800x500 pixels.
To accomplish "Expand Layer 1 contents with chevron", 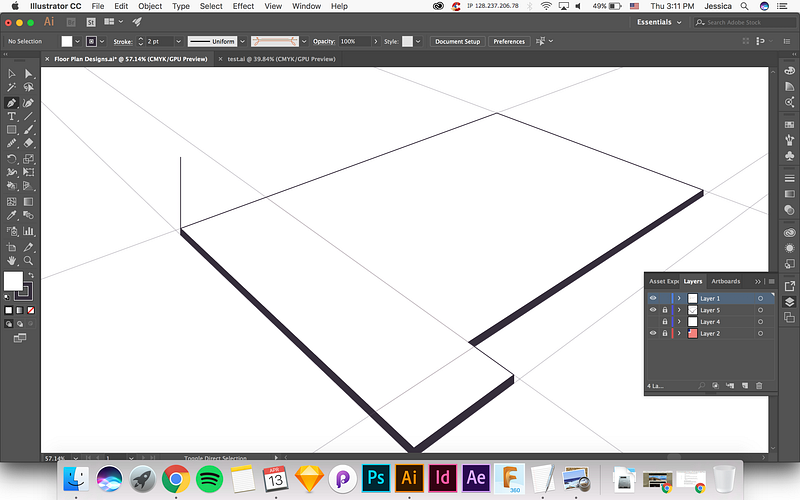I will coord(679,298).
